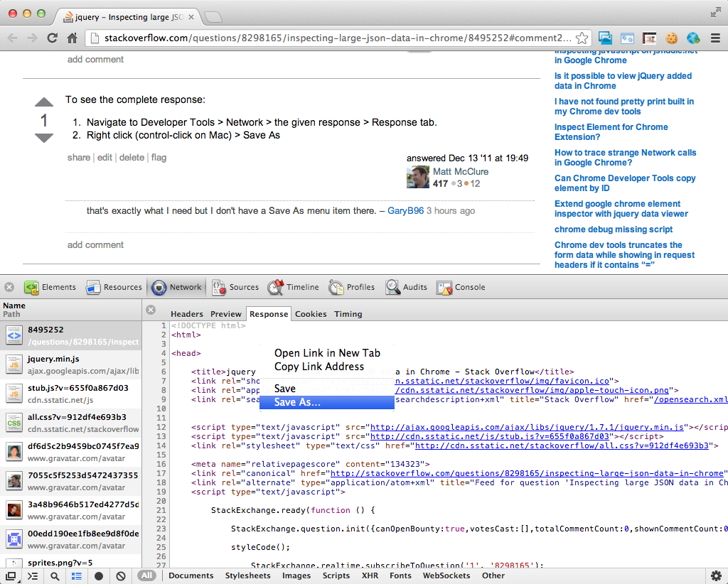728x584 pixels.
Task: Filter requests by Other
Action: (x=493, y=575)
